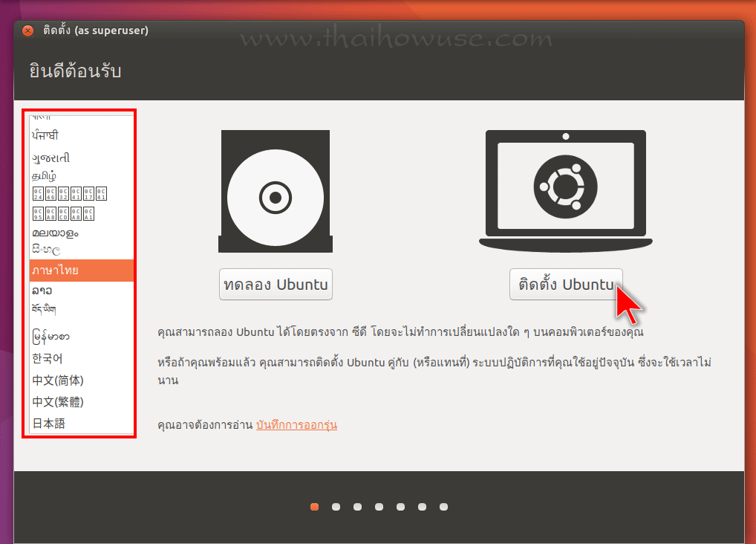Select മലയാളം in the language list
Screen dimensions: 756x544
click(82, 233)
